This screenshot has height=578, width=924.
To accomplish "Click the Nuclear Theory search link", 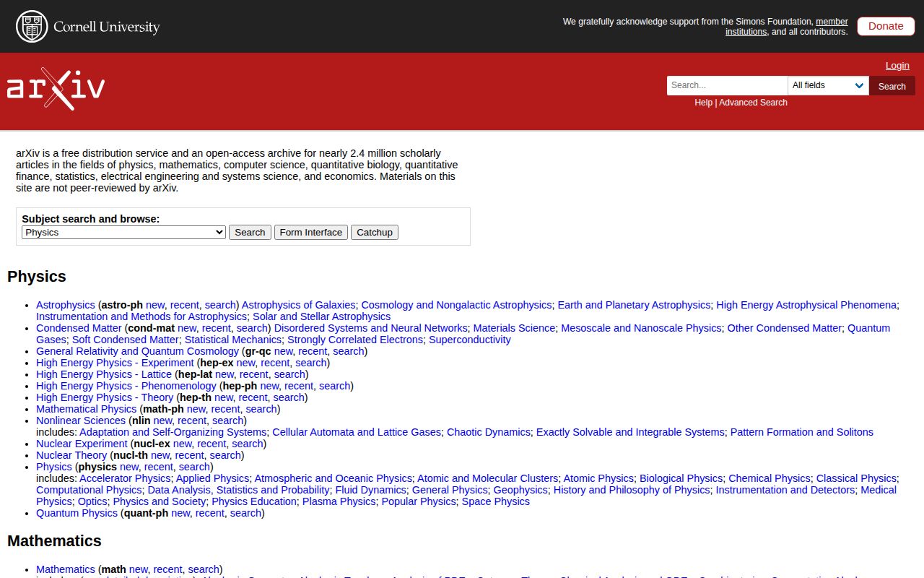I will pyautogui.click(x=225, y=455).
